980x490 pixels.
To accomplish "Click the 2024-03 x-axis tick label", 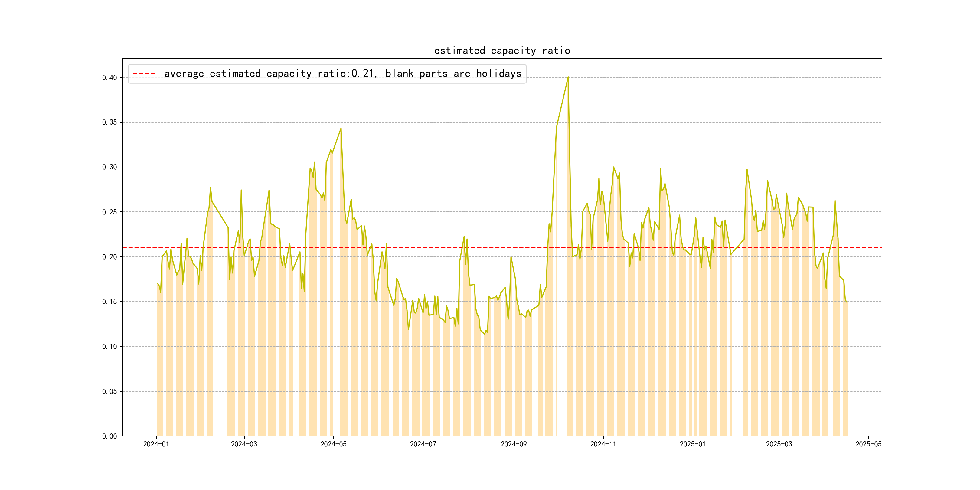I will pyautogui.click(x=244, y=444).
